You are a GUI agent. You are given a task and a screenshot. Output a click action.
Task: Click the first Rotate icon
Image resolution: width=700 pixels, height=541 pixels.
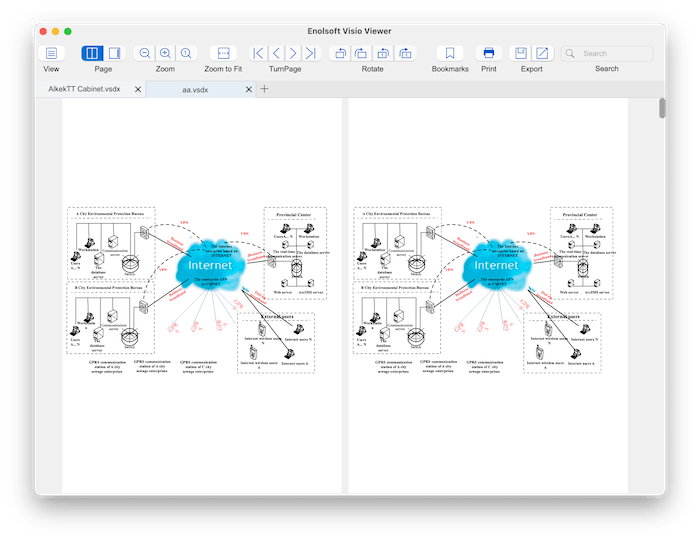pos(340,53)
